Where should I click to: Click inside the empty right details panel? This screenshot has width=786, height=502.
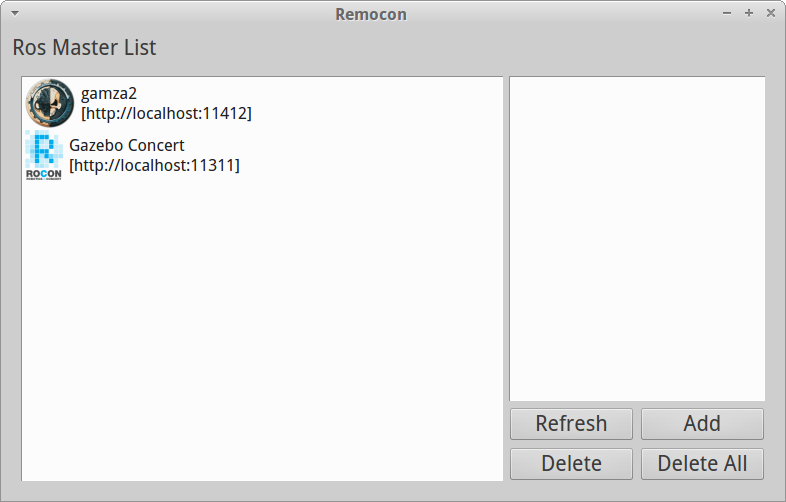tap(637, 238)
